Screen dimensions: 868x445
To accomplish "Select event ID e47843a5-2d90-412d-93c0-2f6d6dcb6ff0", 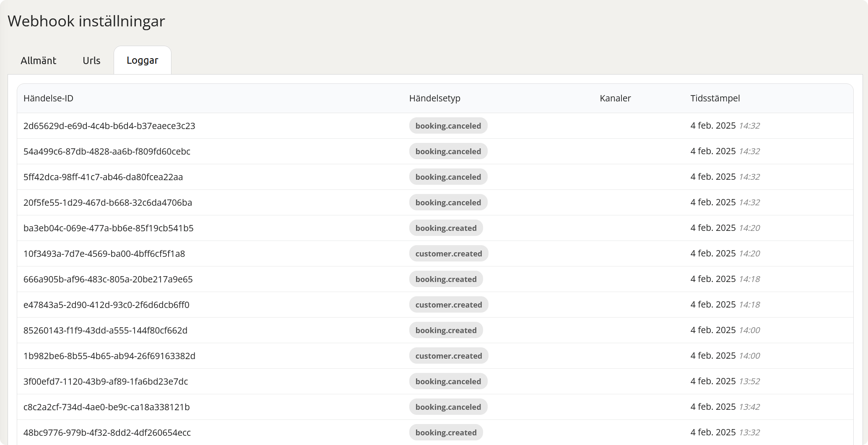I will click(x=107, y=305).
